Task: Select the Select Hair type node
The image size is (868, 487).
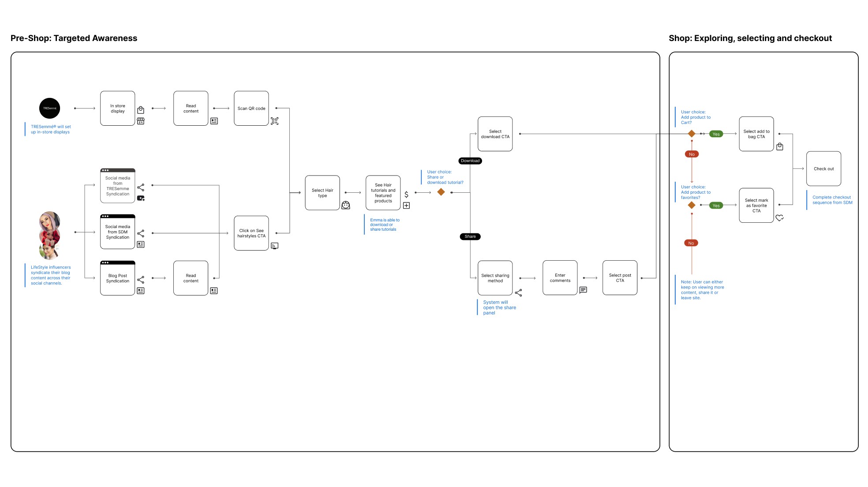Action: tap(322, 193)
